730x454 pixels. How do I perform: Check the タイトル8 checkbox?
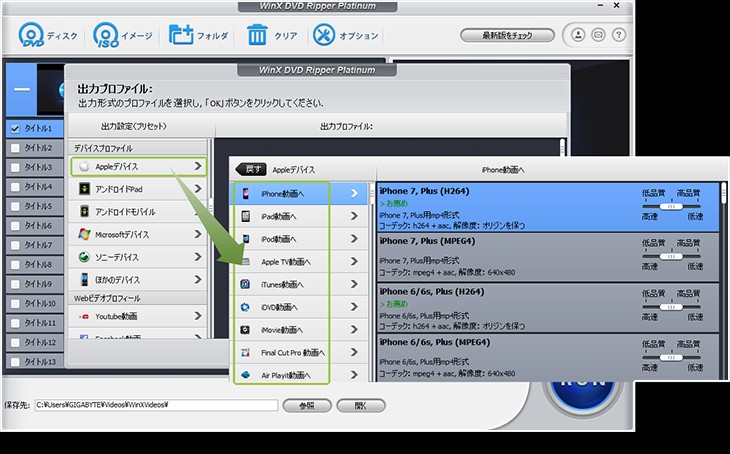(15, 264)
